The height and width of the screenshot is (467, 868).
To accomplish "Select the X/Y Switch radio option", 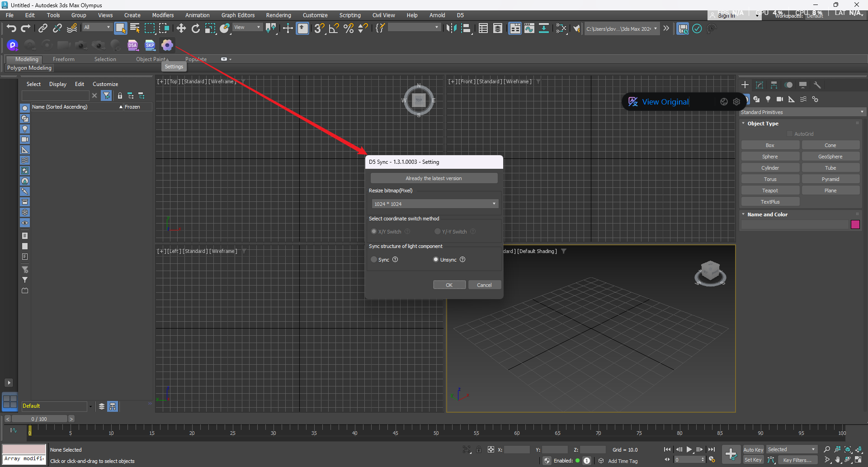I will pos(374,232).
